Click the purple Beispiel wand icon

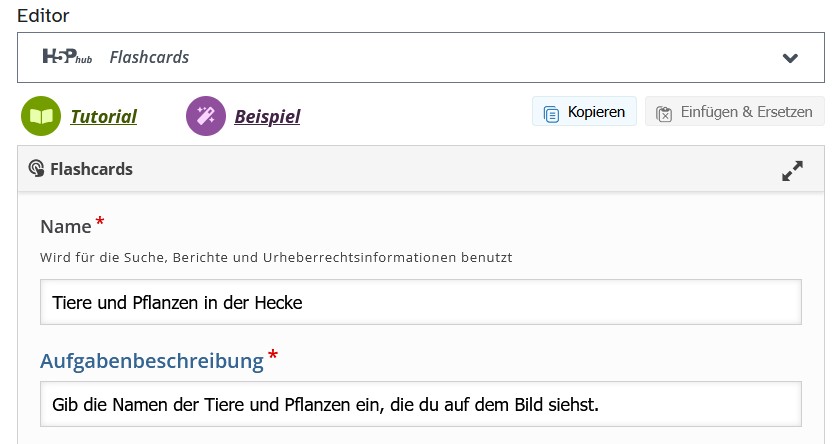[206, 116]
